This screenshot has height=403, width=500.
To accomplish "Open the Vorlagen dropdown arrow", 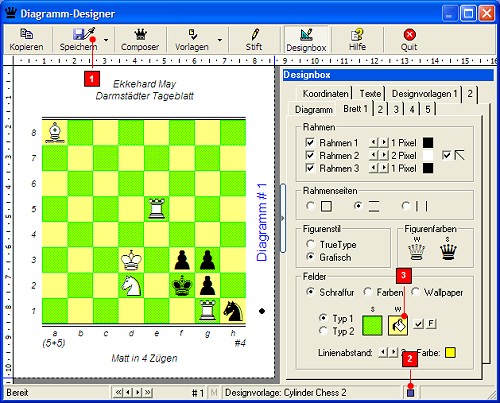I will (220, 40).
